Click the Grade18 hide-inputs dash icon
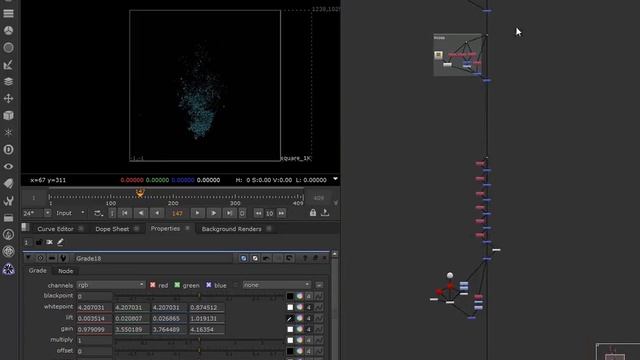The height and width of the screenshot is (360, 640). pos(51,258)
